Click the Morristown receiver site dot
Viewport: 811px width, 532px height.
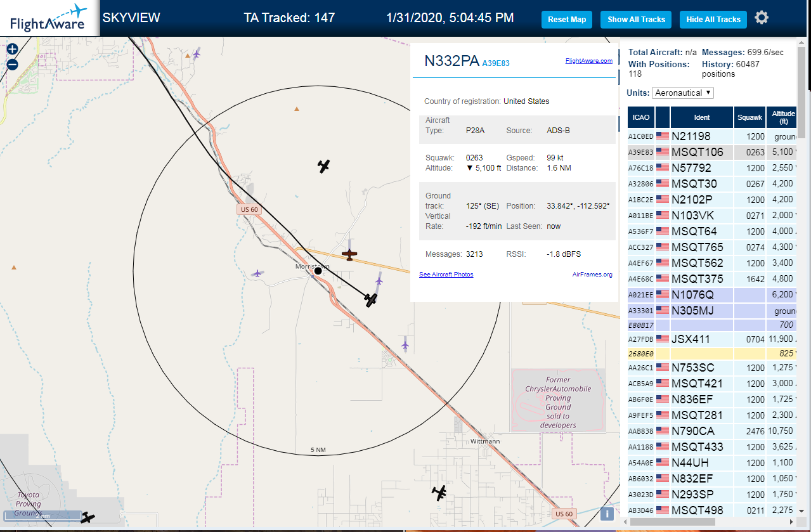click(318, 271)
